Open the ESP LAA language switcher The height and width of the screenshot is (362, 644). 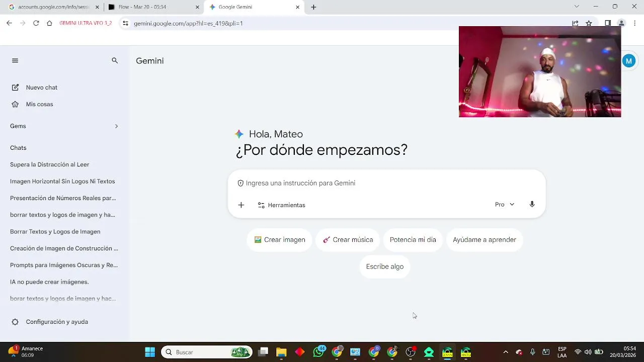tap(562, 352)
